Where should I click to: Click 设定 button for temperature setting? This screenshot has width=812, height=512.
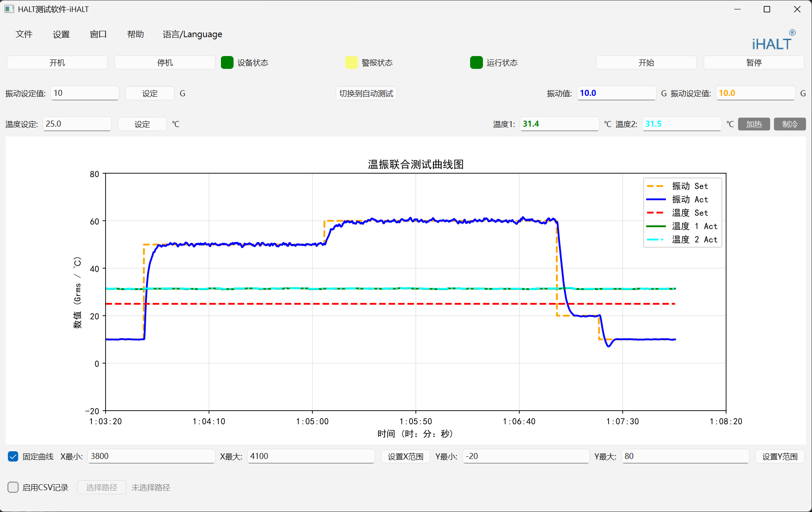tap(142, 124)
